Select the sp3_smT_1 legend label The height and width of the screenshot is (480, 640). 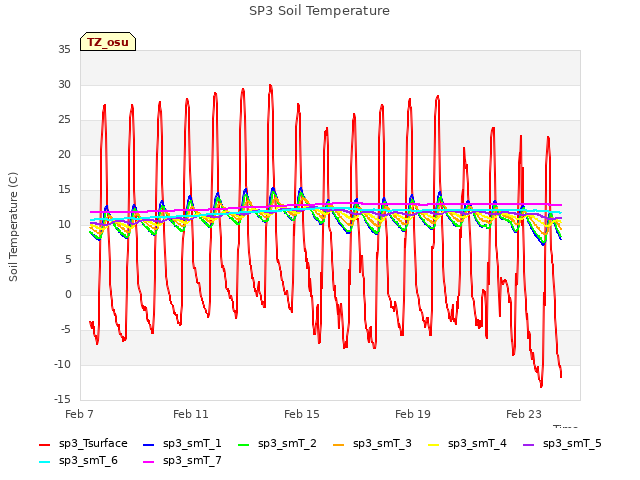pos(192,444)
